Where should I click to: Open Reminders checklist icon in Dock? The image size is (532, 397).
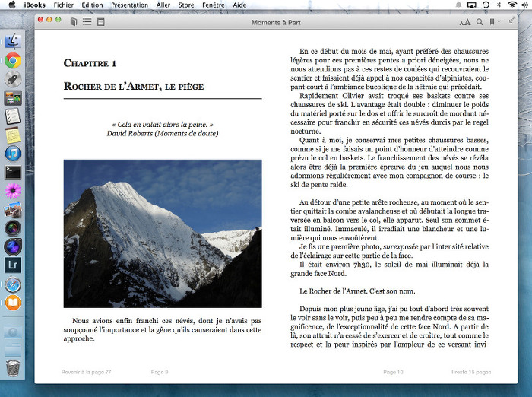click(13, 116)
